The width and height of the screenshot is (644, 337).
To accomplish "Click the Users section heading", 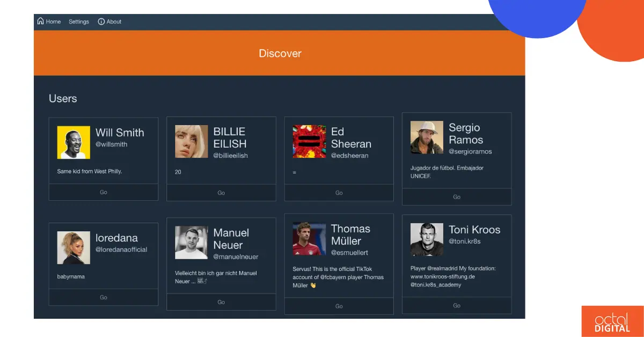I will (x=63, y=99).
